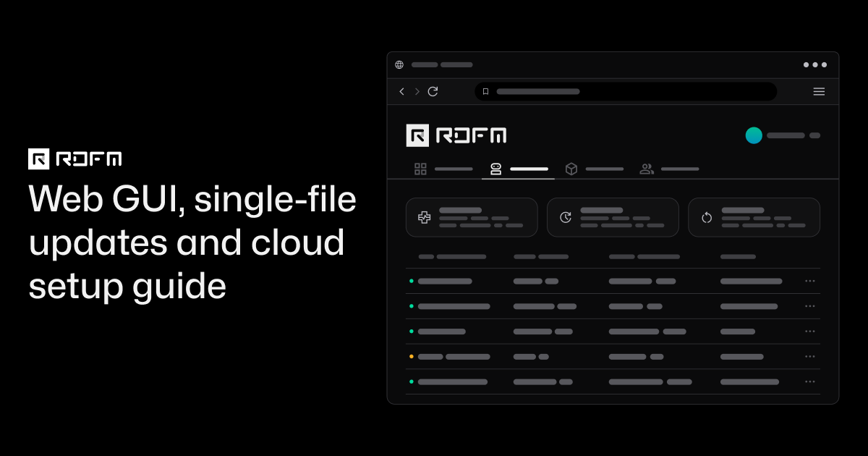
Task: Open the browser hamburger menu
Action: pyautogui.click(x=819, y=91)
